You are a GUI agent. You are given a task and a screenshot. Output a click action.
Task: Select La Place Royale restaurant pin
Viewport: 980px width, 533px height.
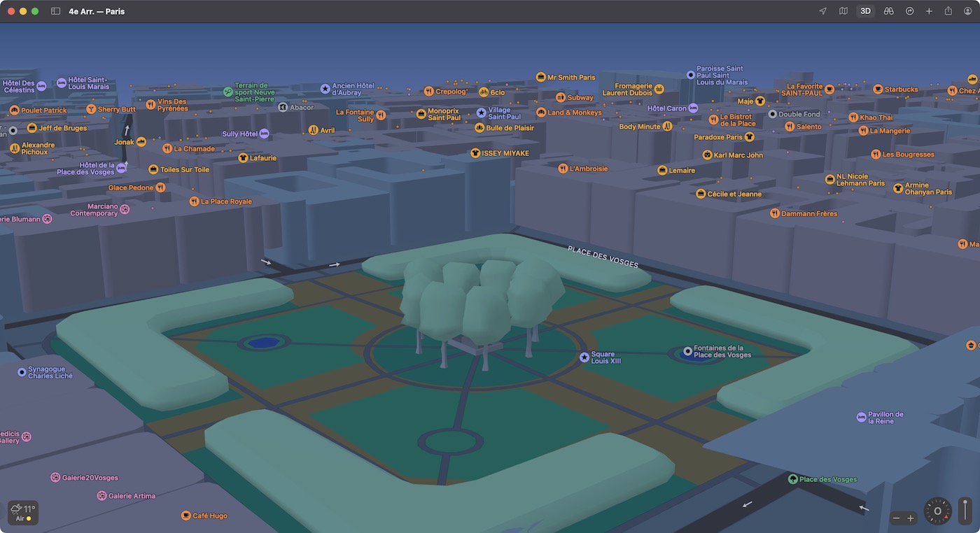(x=194, y=201)
